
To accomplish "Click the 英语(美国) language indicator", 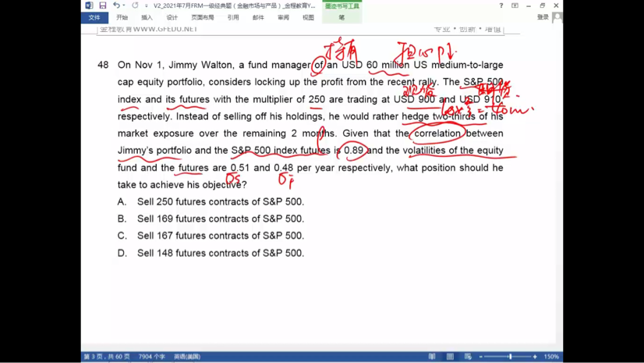I will [187, 357].
